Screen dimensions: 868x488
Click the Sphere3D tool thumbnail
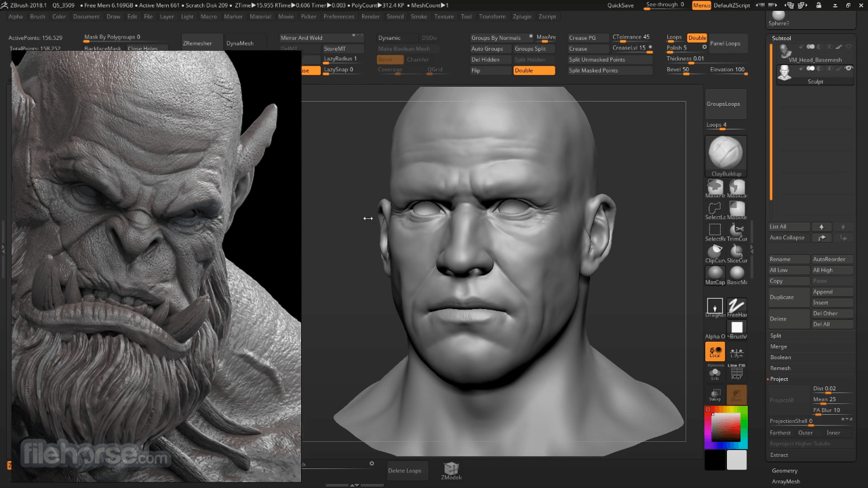pyautogui.click(x=778, y=18)
